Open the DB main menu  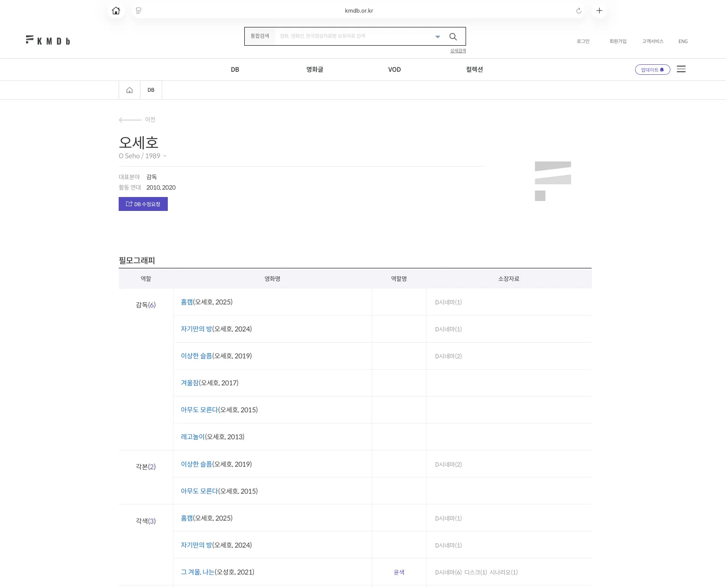(235, 70)
